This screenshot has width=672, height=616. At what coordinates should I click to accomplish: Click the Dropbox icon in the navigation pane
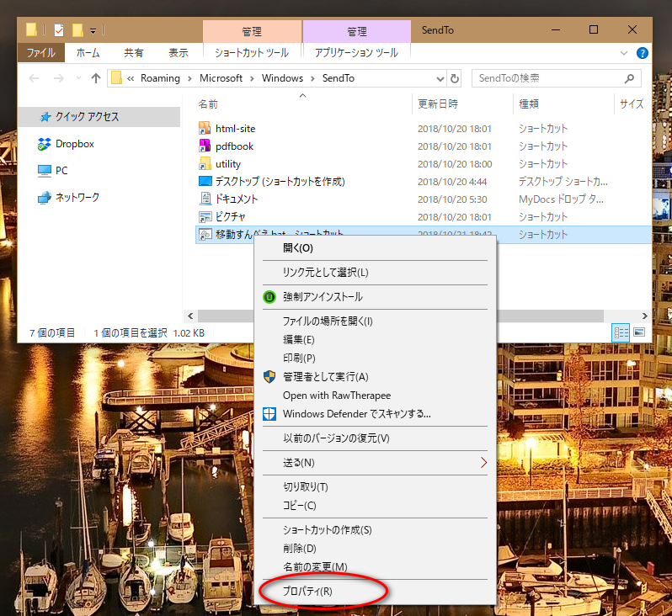45,144
